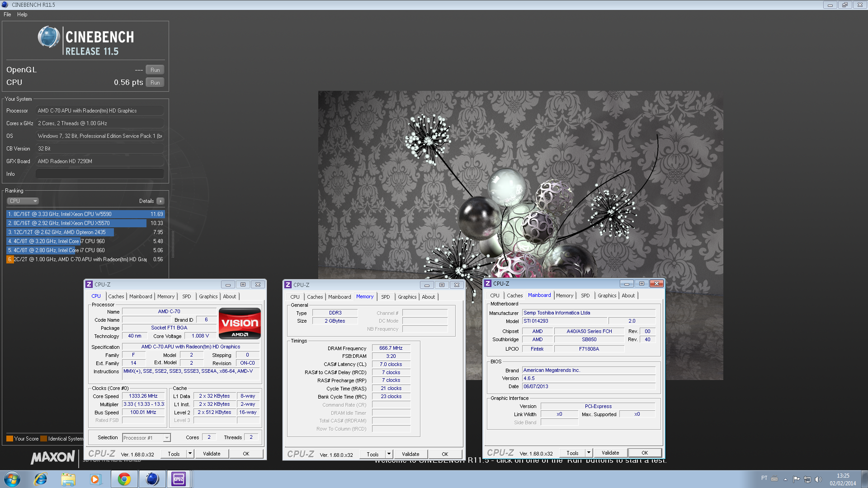Open Tools dropdown arrow in middle CPU-Z

point(389,455)
